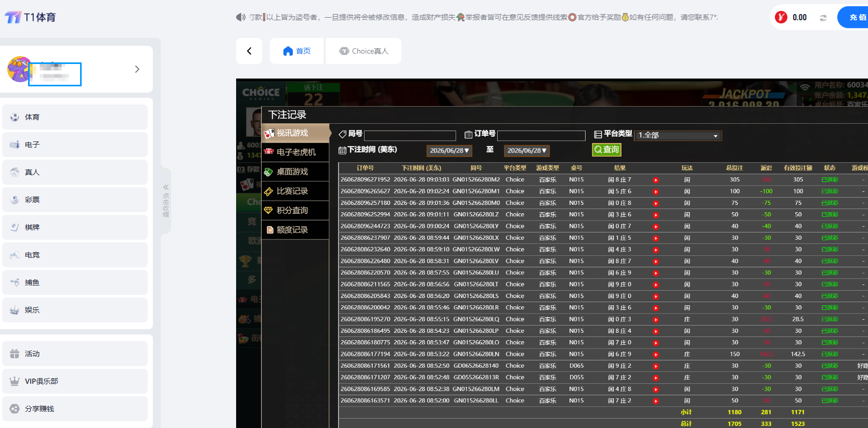
Task: Click the wifi signal icon beside 用户名称
Action: [805, 87]
